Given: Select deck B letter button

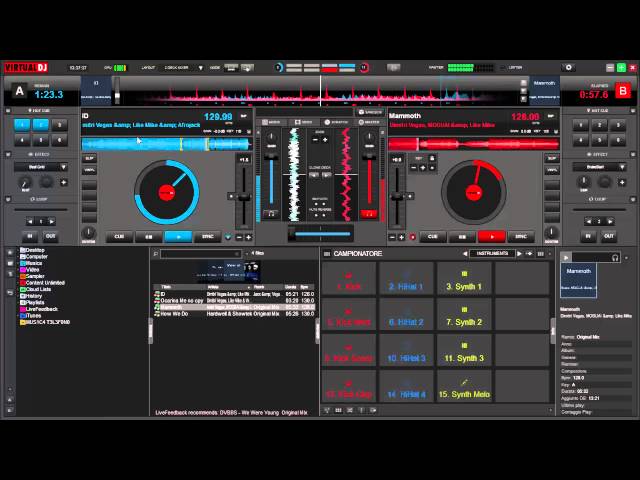Looking at the screenshot, I should pos(622,91).
